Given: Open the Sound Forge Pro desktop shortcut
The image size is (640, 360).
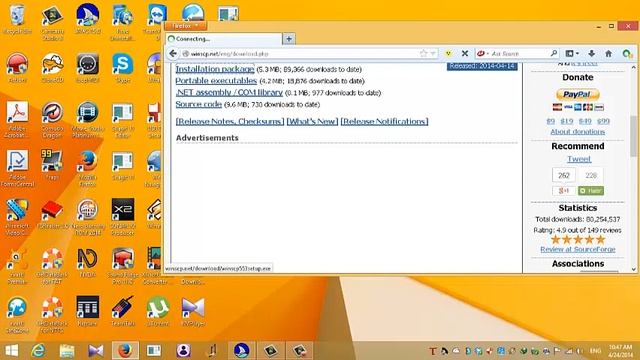Looking at the screenshot, I should click(122, 265).
